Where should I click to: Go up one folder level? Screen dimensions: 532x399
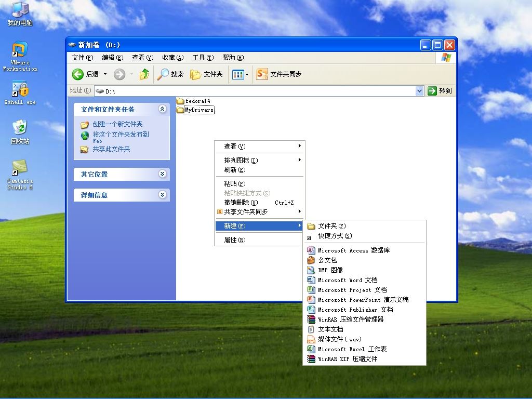[144, 74]
